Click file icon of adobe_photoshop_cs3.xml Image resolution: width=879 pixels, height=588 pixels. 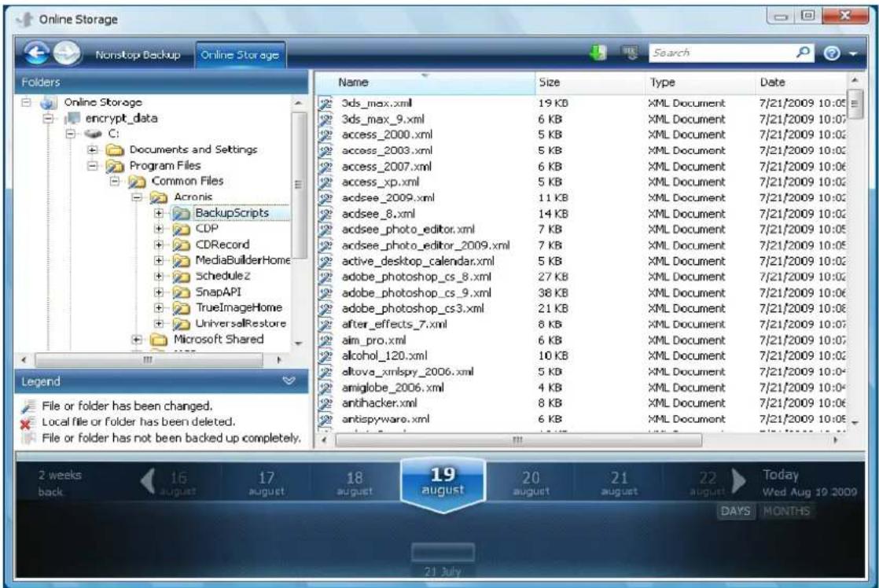pyautogui.click(x=325, y=308)
